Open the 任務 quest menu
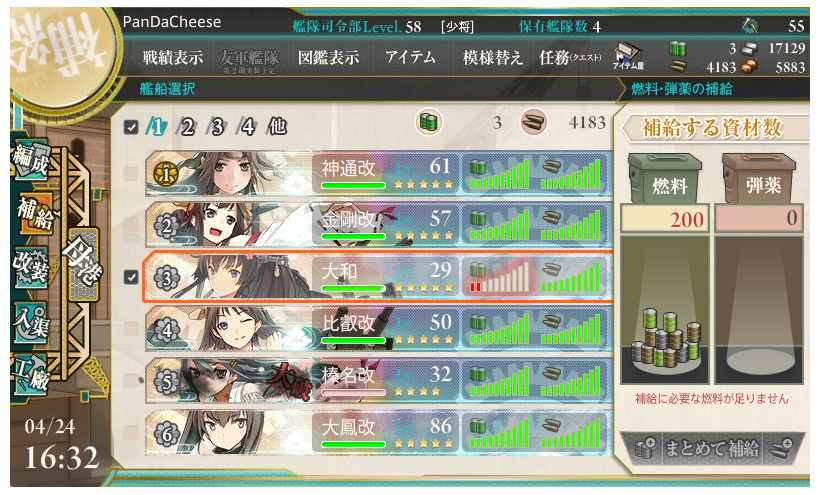 pyautogui.click(x=570, y=57)
